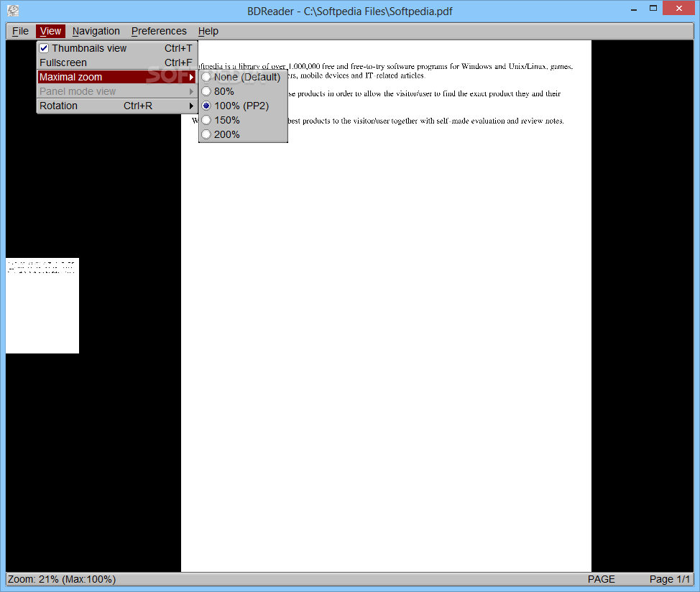Viewport: 700px width, 592px height.
Task: Select the 80% maximal zoom option
Action: [x=244, y=91]
